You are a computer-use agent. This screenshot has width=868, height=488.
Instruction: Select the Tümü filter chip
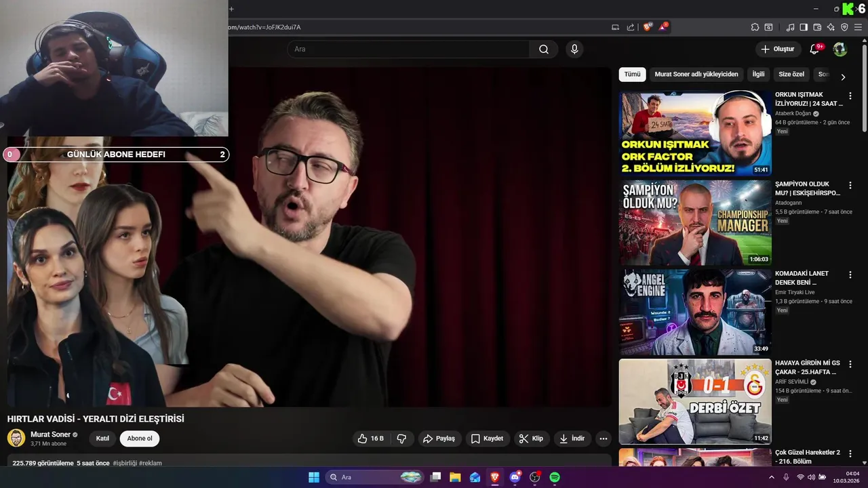point(632,75)
